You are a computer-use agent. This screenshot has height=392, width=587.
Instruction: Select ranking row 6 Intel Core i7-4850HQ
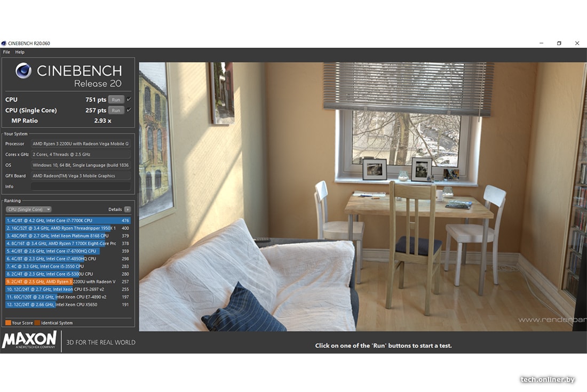point(68,259)
